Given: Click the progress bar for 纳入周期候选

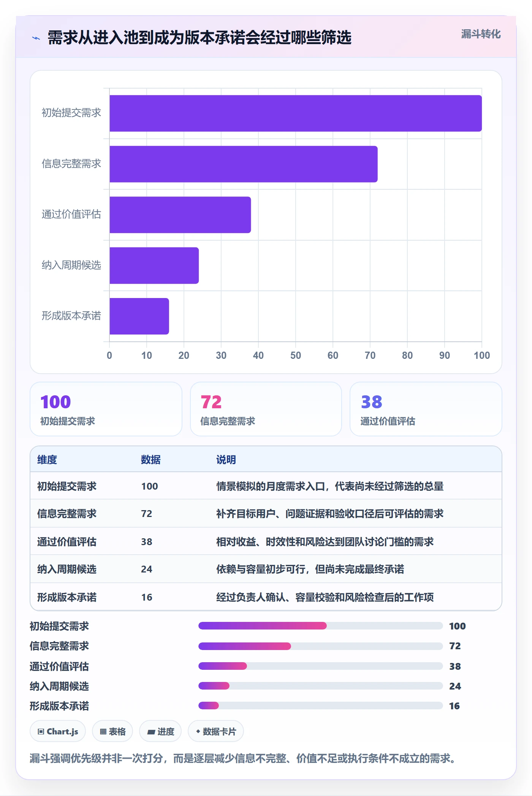Looking at the screenshot, I should point(321,686).
